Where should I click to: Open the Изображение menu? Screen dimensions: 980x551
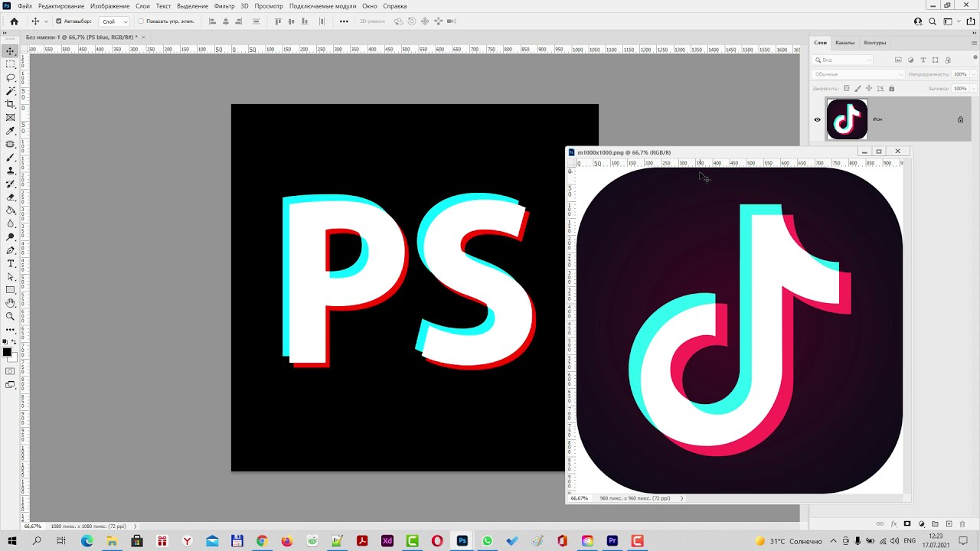click(109, 6)
